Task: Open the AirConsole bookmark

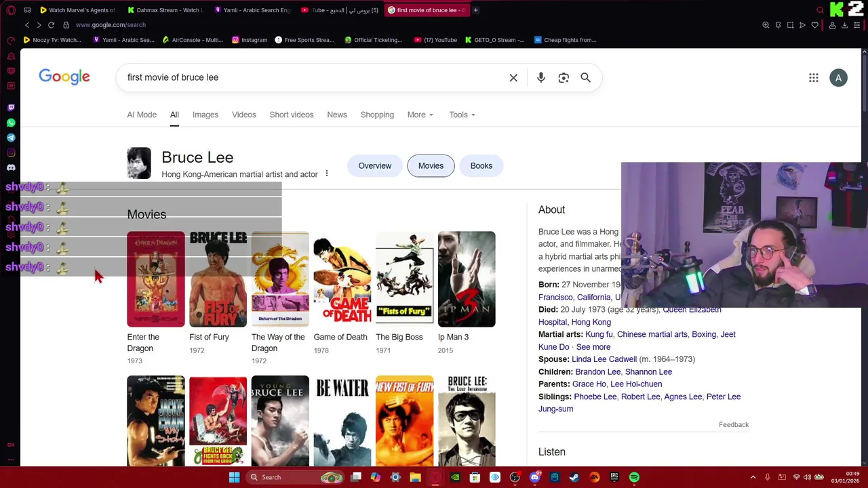Action: (193, 40)
